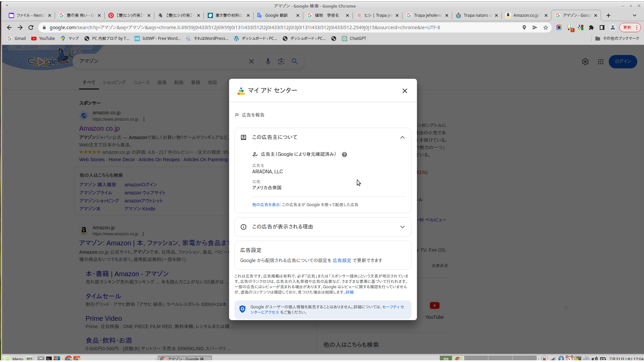644x362 pixels.
Task: Bookmark this page with the star icon
Action: tap(546, 27)
